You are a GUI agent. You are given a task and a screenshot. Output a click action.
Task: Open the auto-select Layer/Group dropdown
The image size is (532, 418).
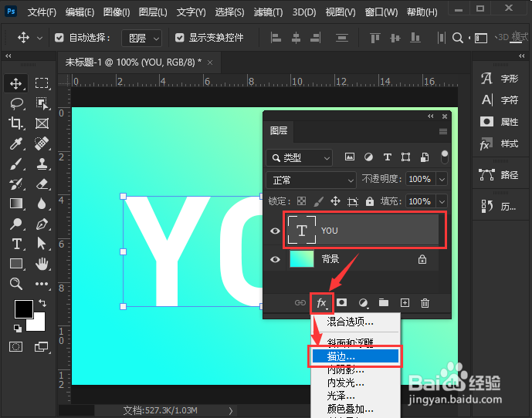pos(142,38)
